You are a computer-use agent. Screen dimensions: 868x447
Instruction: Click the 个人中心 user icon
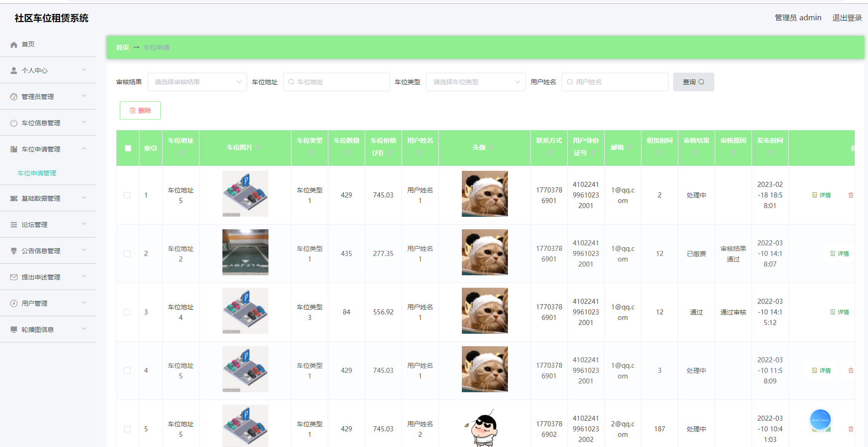coord(13,70)
